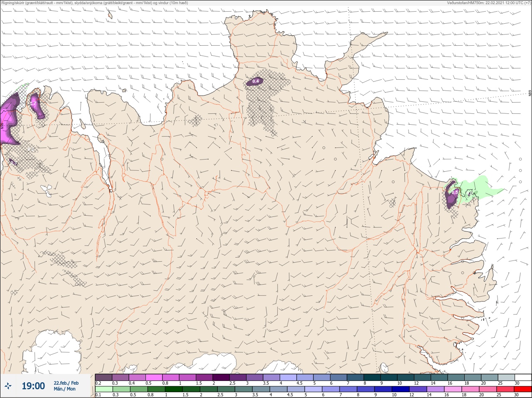Image resolution: width=532 pixels, height=398 pixels.
Task: Pick the deep navy swatch at 10 in bottom legend
Action: tap(401, 389)
